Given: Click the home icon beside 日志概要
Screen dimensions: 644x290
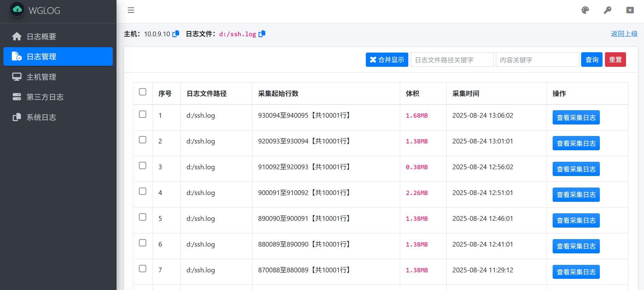Looking at the screenshot, I should [17, 37].
